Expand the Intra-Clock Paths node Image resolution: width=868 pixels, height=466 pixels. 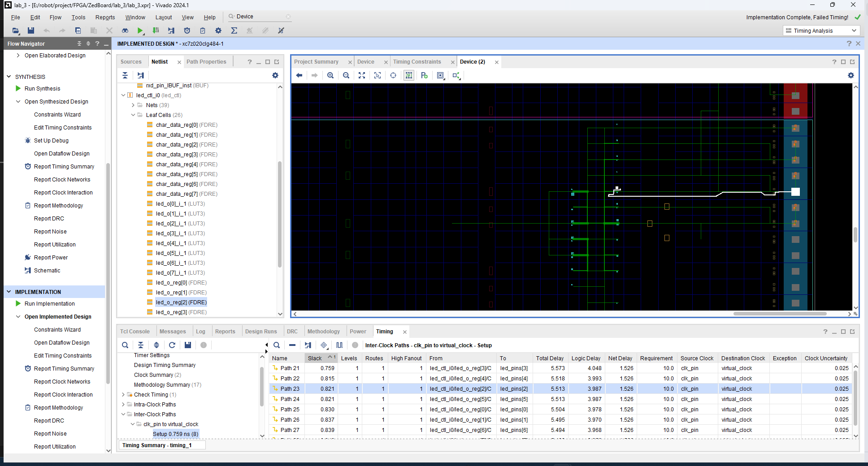tap(123, 405)
